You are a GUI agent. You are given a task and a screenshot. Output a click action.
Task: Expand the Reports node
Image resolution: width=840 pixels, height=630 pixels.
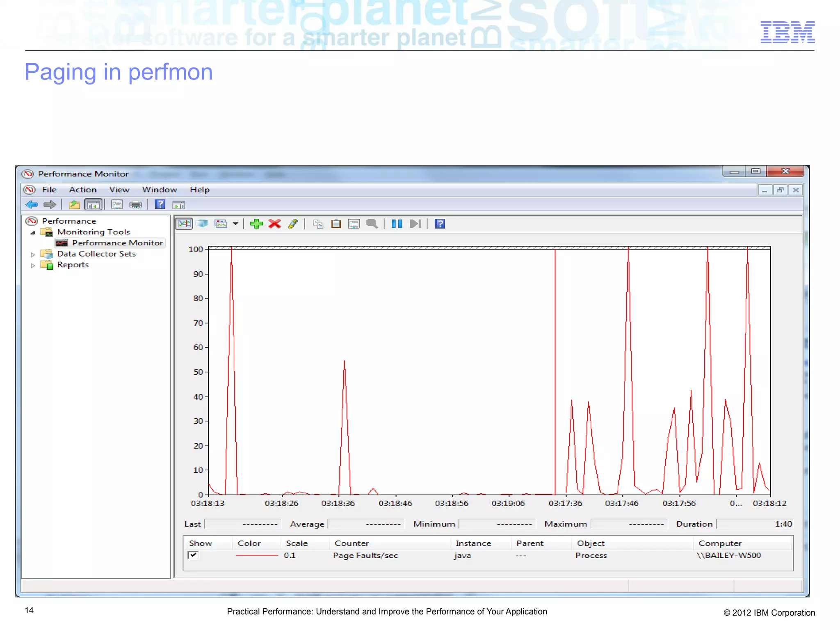(33, 266)
